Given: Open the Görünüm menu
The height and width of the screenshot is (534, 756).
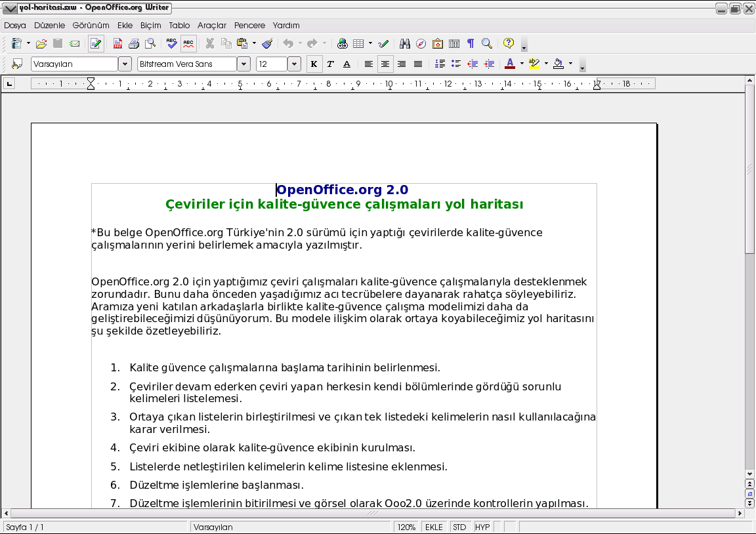Looking at the screenshot, I should pos(91,26).
